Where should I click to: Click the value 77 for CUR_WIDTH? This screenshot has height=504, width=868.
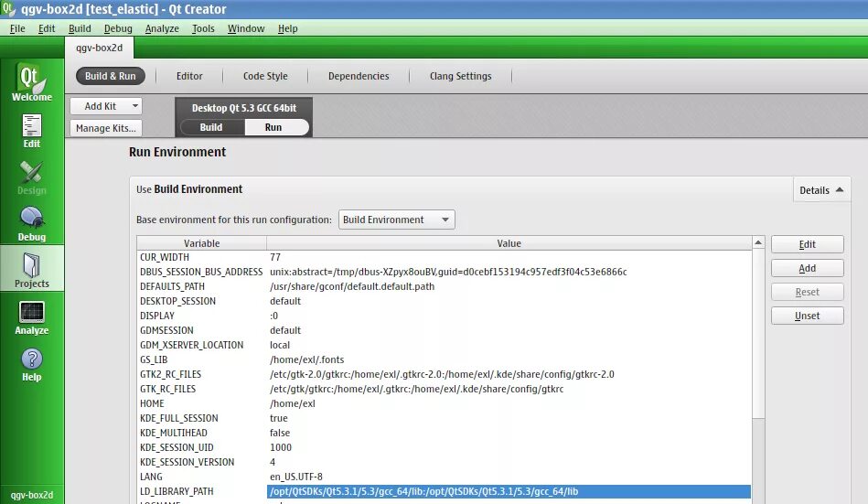[x=275, y=257]
